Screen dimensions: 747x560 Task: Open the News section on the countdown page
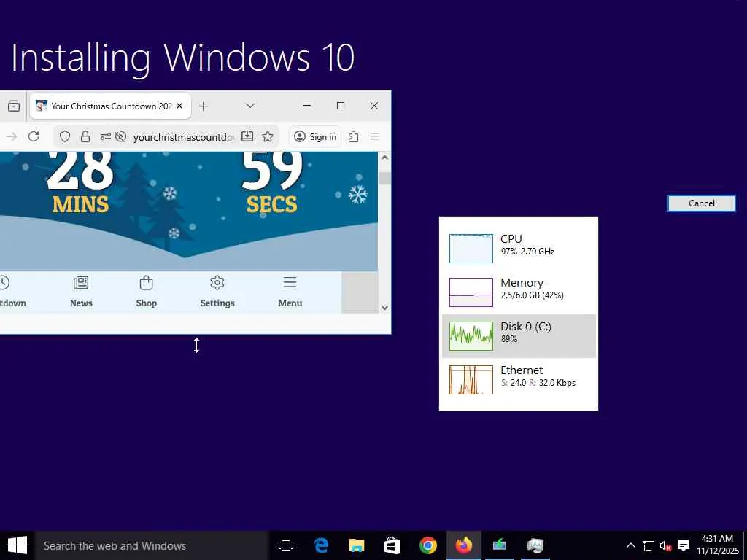(x=81, y=292)
